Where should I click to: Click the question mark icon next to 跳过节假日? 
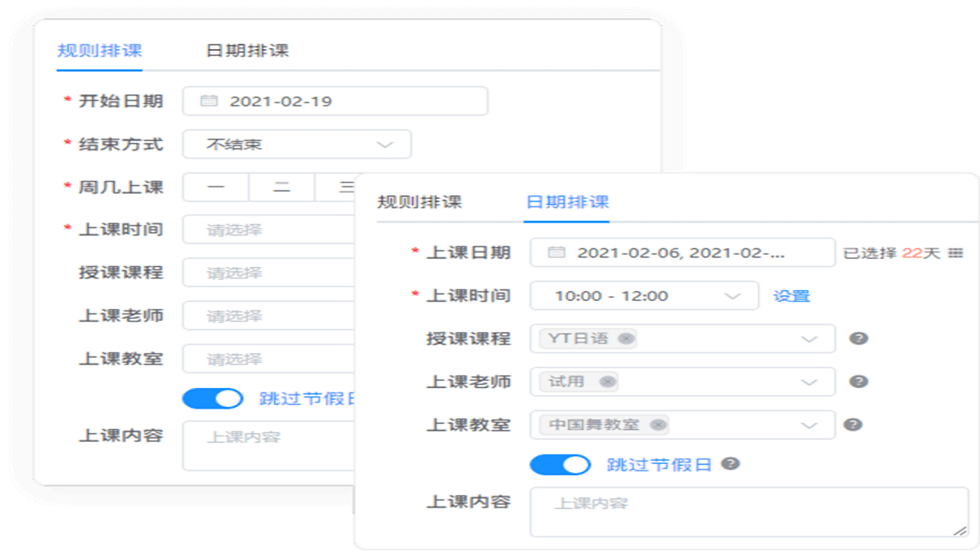(732, 465)
